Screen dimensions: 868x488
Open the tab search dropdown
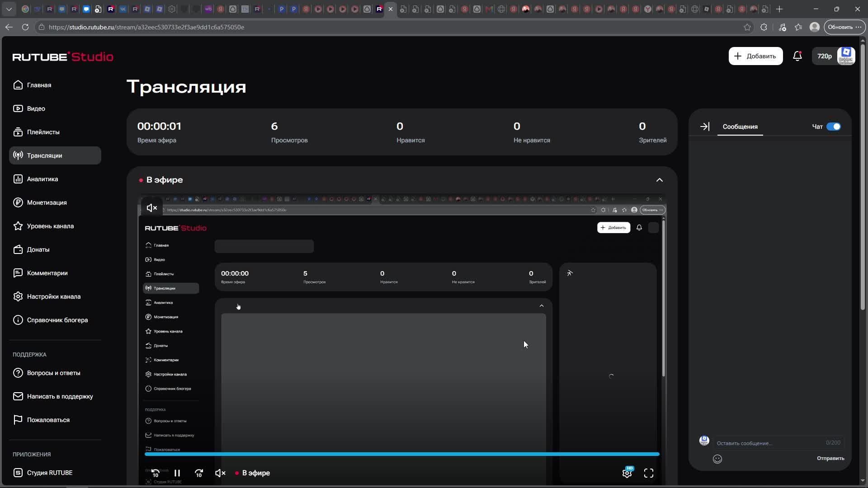pyautogui.click(x=9, y=9)
